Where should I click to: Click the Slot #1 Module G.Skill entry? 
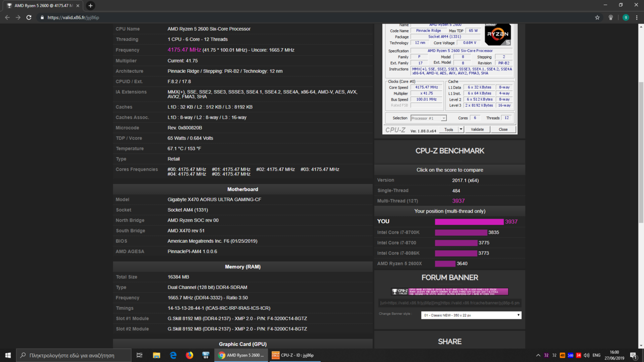pyautogui.click(x=237, y=319)
